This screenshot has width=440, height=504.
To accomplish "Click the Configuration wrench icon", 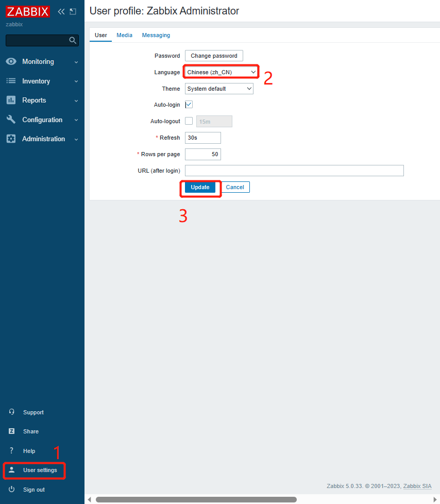I will pos(11,119).
